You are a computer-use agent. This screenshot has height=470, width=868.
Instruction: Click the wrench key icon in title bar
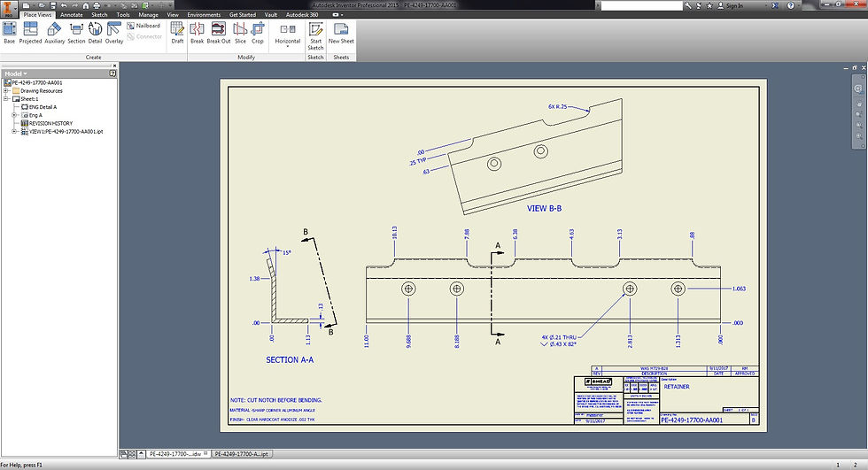pos(688,5)
